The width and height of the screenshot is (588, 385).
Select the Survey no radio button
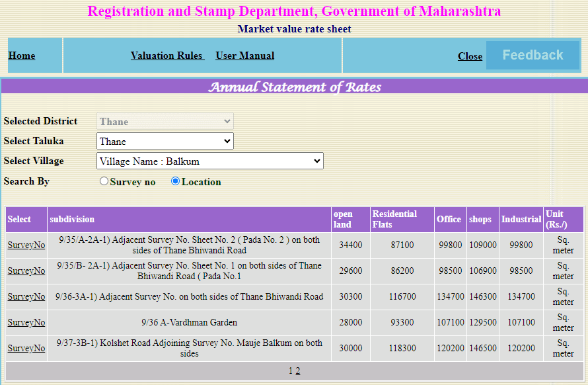104,181
